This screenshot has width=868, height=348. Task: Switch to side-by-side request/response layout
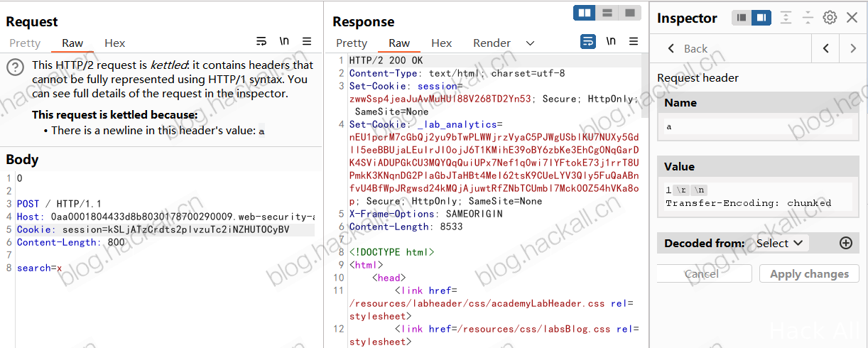[x=585, y=13]
